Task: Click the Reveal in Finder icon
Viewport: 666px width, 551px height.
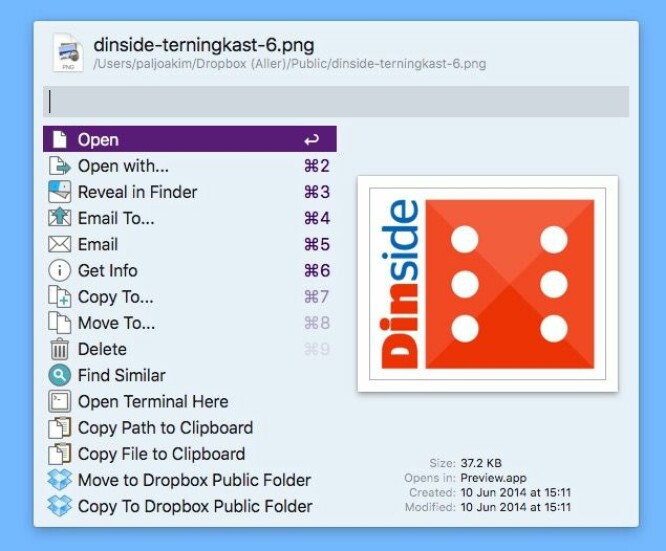Action: 59,192
